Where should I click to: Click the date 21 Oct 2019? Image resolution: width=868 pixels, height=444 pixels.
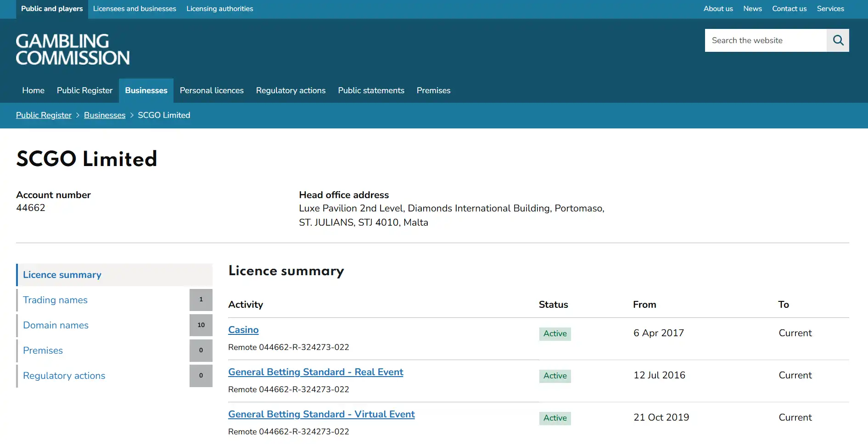coord(661,417)
